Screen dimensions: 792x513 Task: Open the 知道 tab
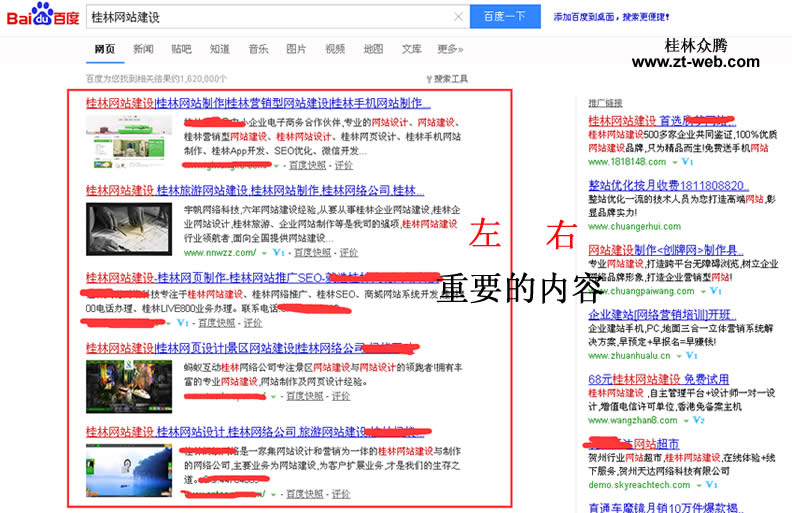(220, 49)
